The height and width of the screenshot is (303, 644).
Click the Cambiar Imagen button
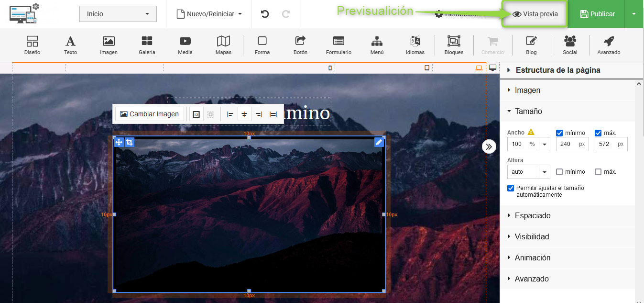(150, 114)
